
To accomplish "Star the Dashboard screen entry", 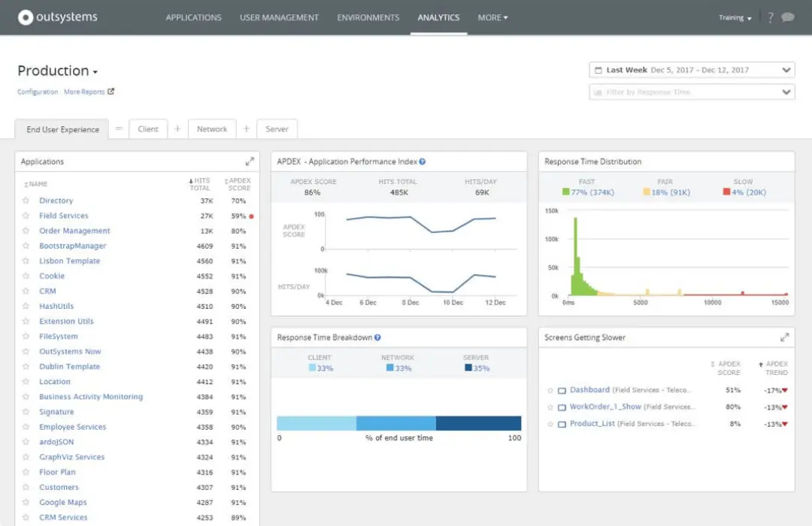I will [550, 389].
